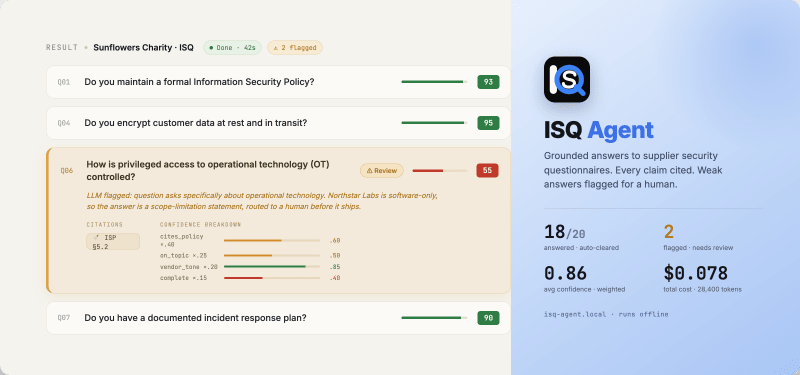Click the 'avg confidence · weighted' caption
800x375 pixels.
(584, 289)
